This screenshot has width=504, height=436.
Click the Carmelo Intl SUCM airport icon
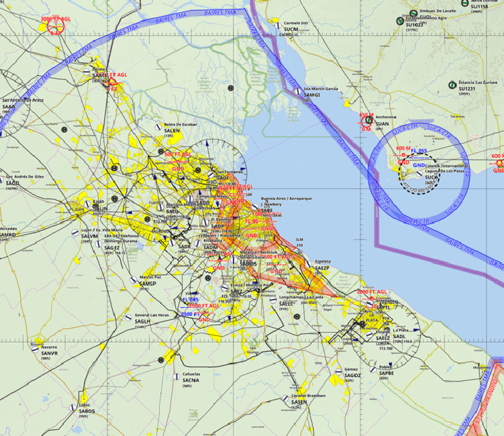click(x=278, y=25)
